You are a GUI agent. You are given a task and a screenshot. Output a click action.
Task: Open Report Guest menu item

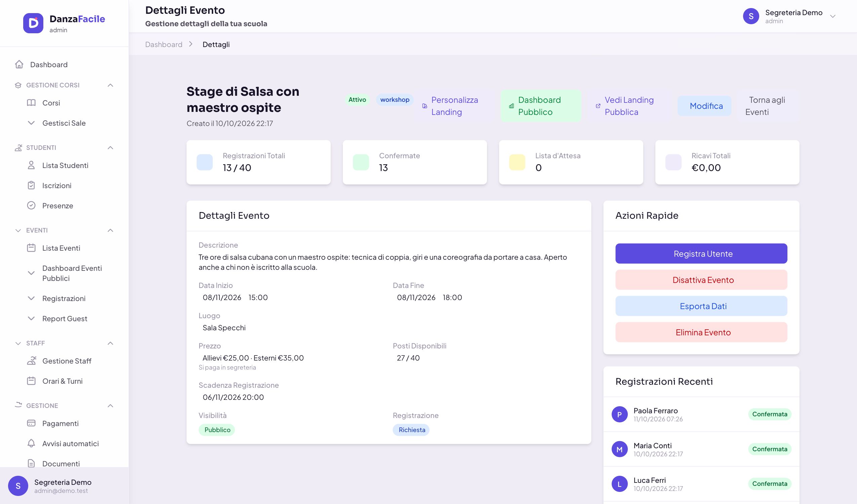point(64,319)
